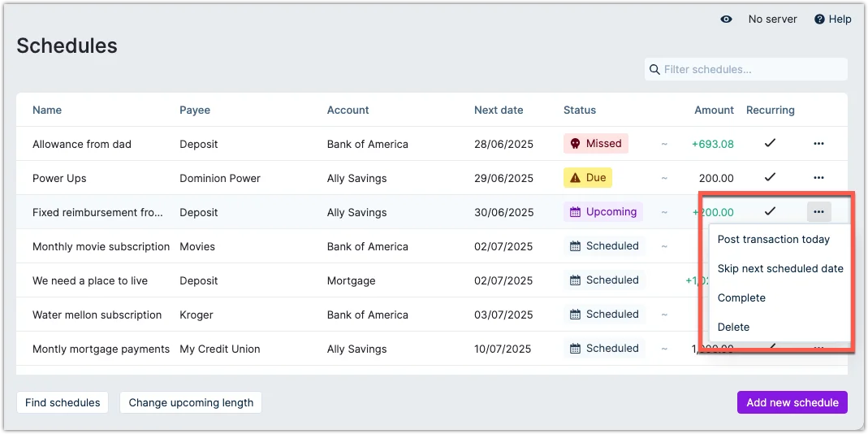Open the three-dot menu for Allowance from dad

818,144
